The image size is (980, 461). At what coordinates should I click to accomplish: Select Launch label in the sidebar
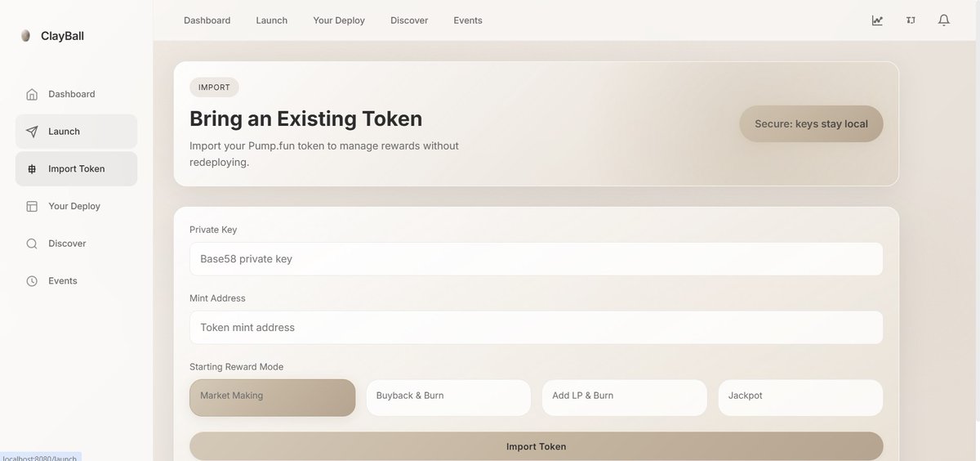64,132
